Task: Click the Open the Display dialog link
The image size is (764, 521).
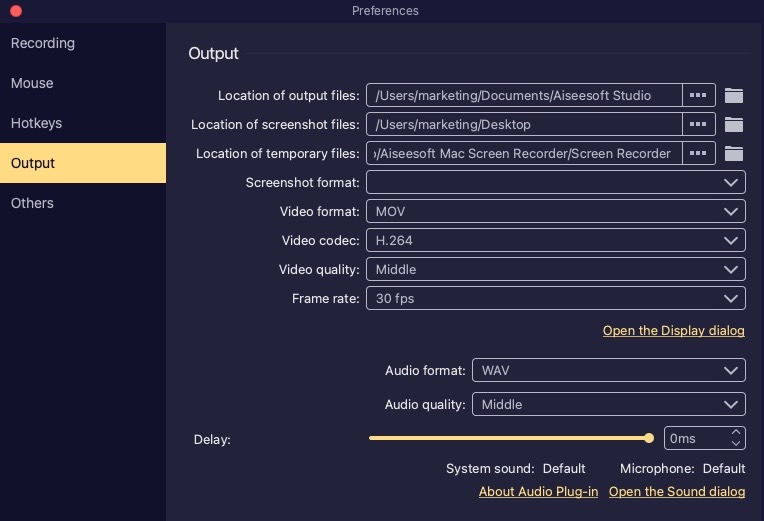Action: [673, 331]
